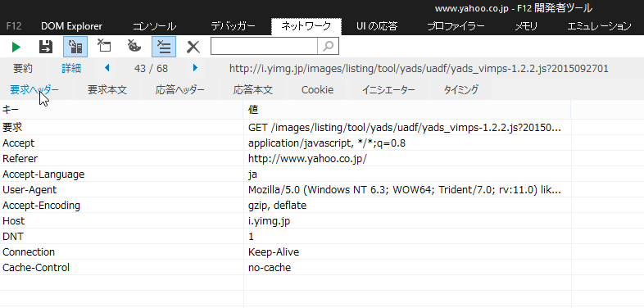
Task: Go to previous request arrow
Action: tap(107, 68)
